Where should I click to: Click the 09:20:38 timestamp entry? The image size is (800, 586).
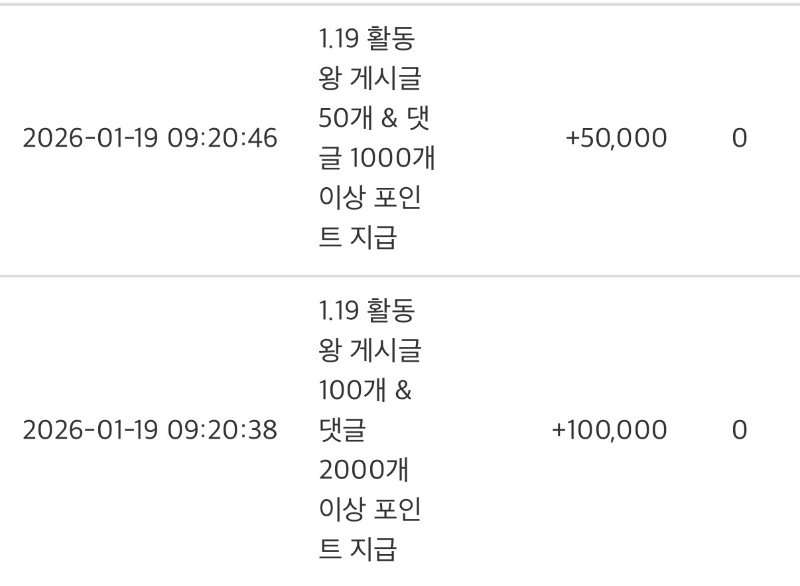(x=150, y=430)
